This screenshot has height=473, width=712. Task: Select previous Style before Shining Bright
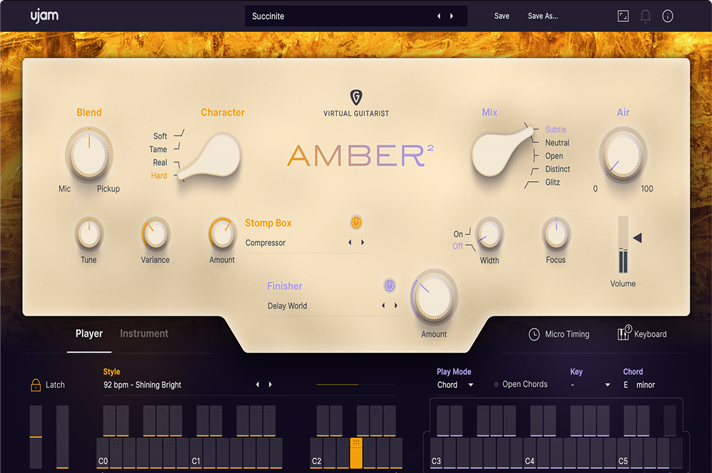coord(257,384)
